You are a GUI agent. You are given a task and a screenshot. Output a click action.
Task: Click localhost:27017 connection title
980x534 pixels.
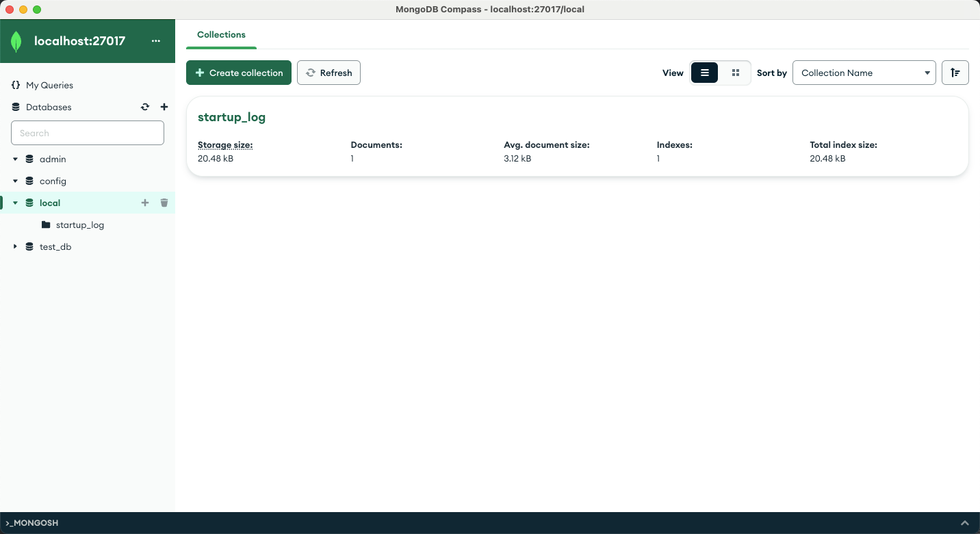tap(79, 41)
